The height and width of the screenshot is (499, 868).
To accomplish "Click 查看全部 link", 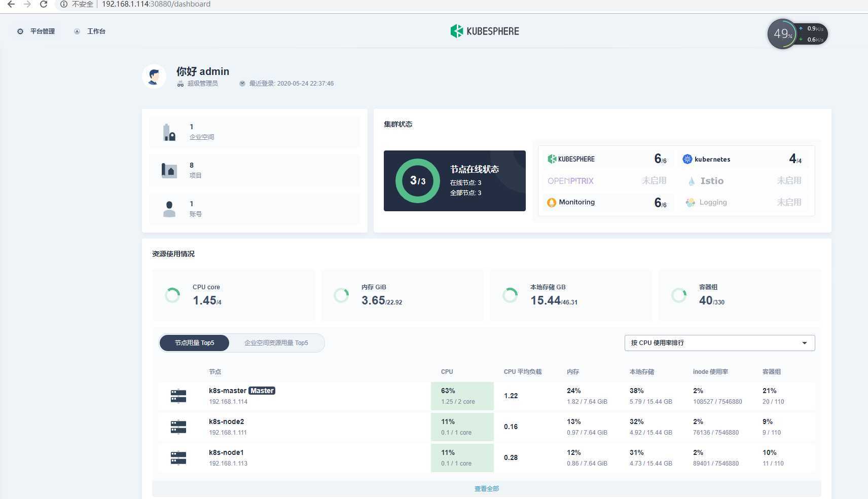I will 487,489.
